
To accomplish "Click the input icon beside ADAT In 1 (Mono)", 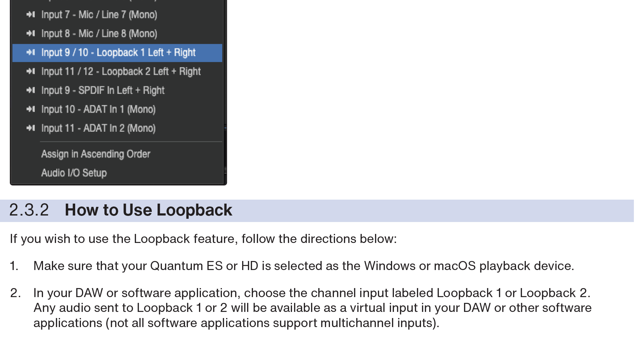I will coord(31,109).
